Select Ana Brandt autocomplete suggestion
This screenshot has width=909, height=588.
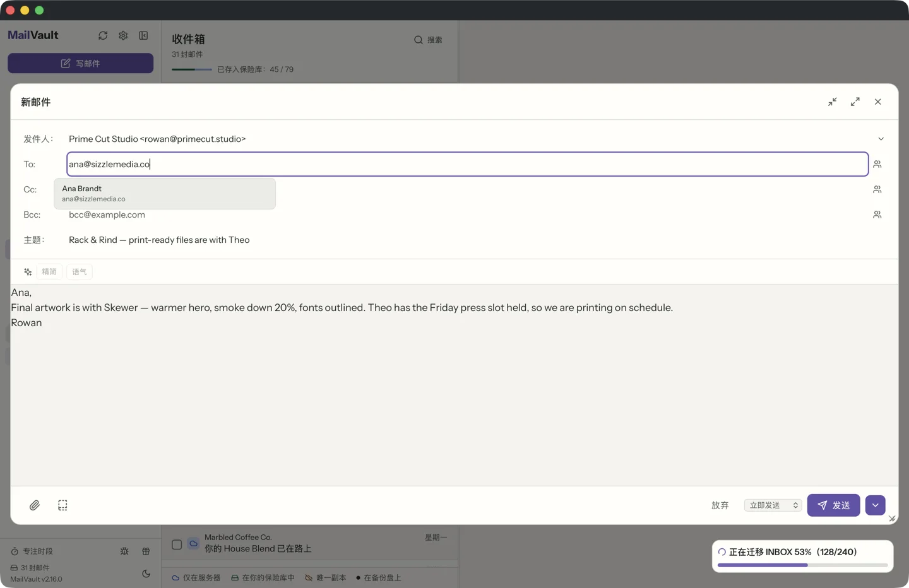coord(165,193)
